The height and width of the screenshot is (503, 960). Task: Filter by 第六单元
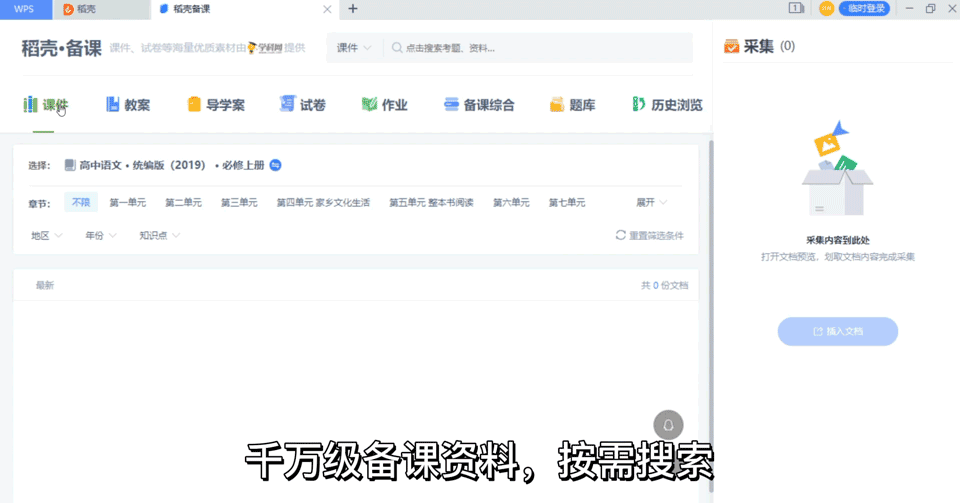point(511,203)
